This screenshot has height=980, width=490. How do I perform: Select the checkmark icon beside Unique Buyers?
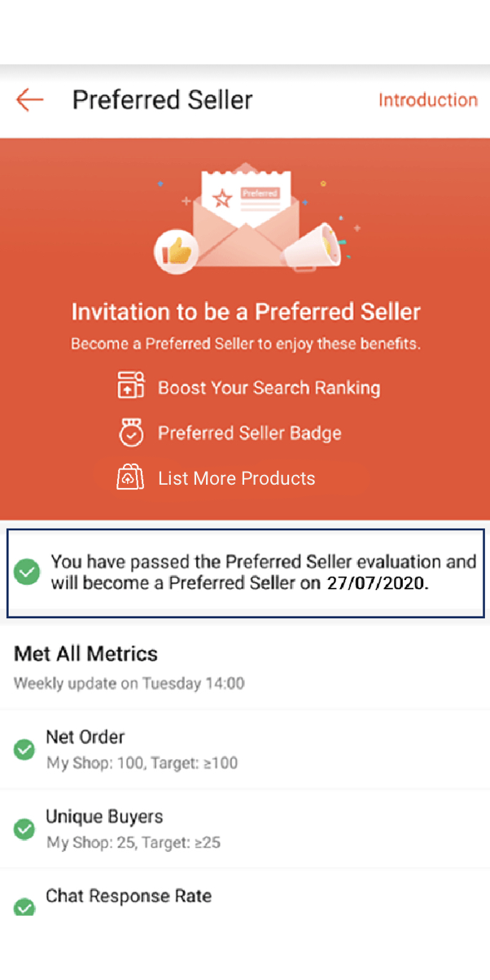tap(25, 829)
